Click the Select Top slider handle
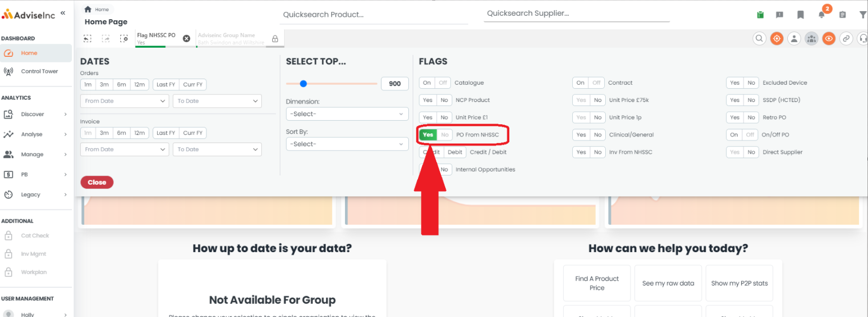 (x=303, y=84)
